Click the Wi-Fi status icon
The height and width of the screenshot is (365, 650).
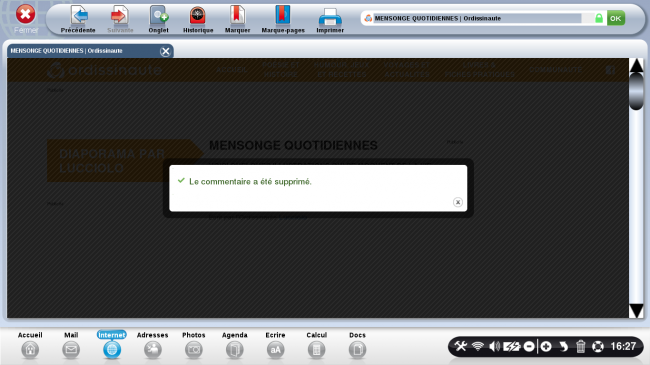coord(478,346)
